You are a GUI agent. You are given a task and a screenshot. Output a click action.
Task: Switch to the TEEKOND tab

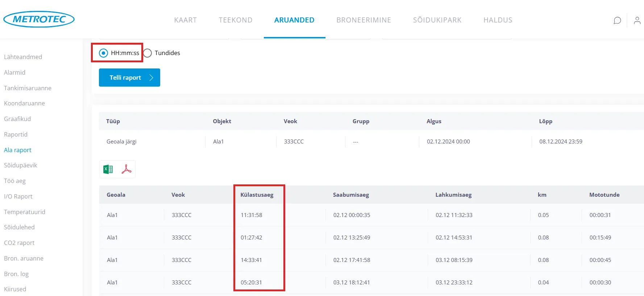[236, 20]
